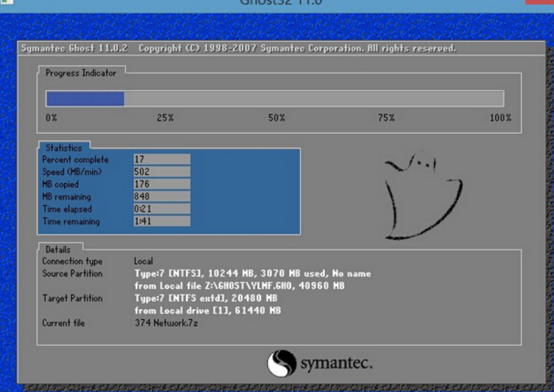
Task: Select the Percent complete value 17
Action: (x=162, y=159)
